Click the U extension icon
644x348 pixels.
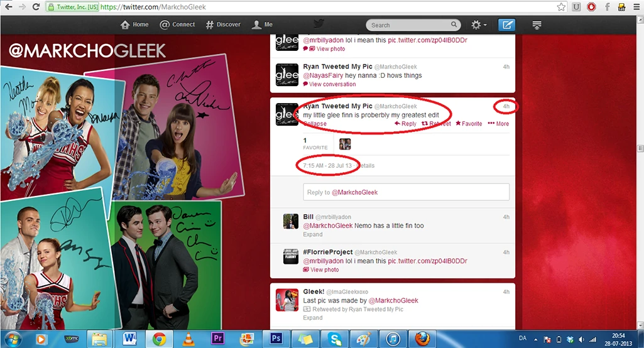click(x=577, y=6)
